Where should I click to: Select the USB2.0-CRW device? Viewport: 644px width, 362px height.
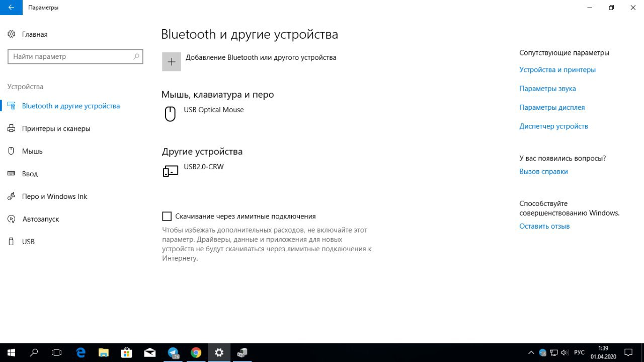click(204, 167)
